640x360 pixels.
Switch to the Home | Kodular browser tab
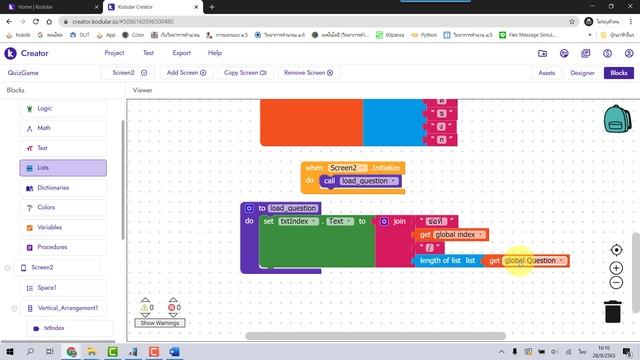point(51,7)
